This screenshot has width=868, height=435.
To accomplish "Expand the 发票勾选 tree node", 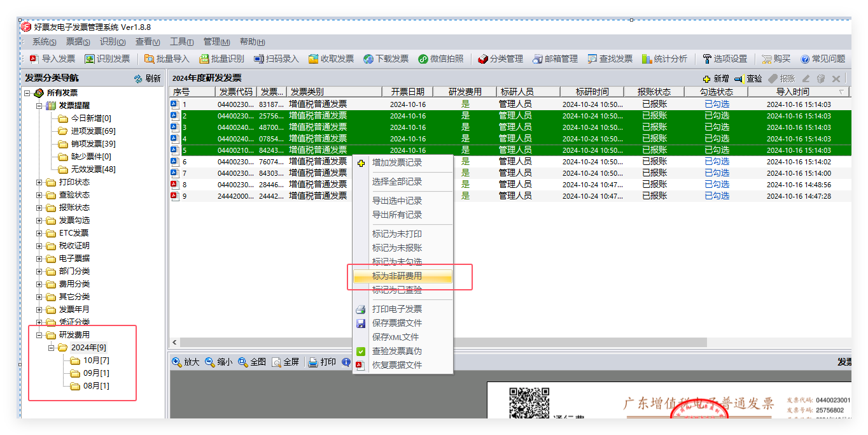I will 39,220.
